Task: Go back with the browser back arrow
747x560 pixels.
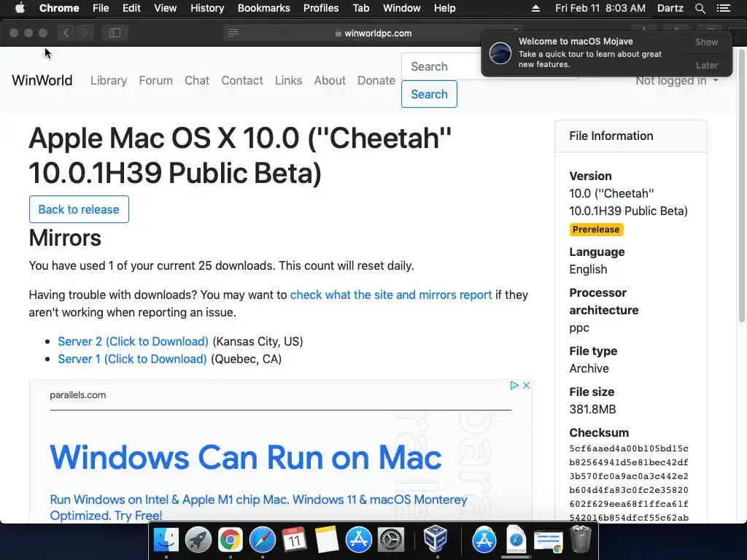Action: click(66, 33)
